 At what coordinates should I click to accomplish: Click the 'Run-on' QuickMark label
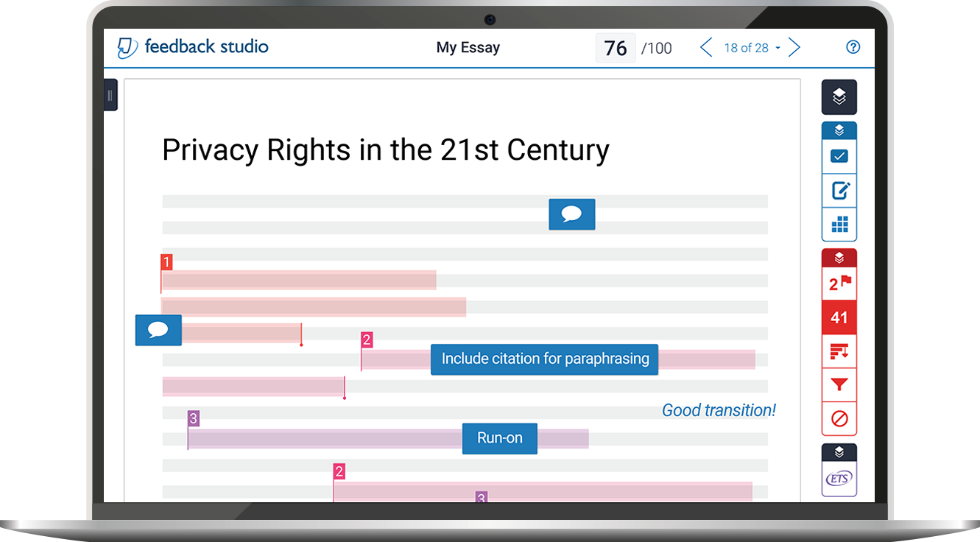point(499,437)
